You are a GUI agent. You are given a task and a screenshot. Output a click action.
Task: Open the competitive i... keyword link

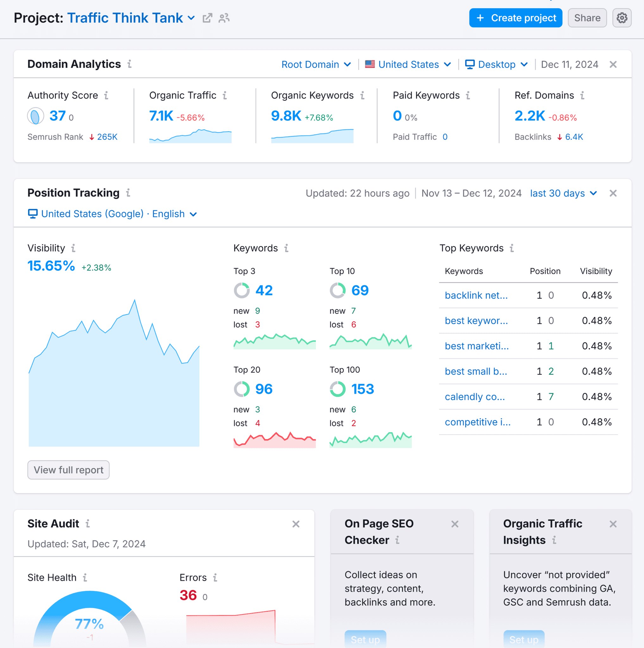(478, 422)
